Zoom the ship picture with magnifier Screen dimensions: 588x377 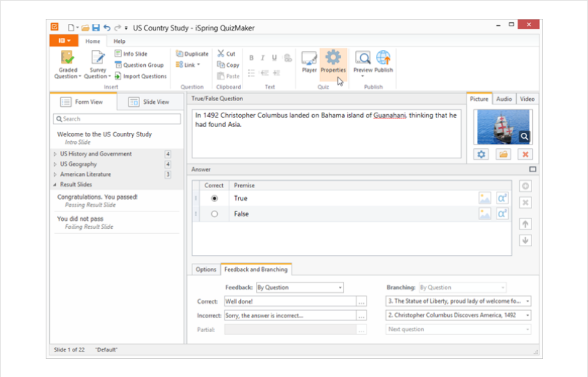tap(524, 136)
